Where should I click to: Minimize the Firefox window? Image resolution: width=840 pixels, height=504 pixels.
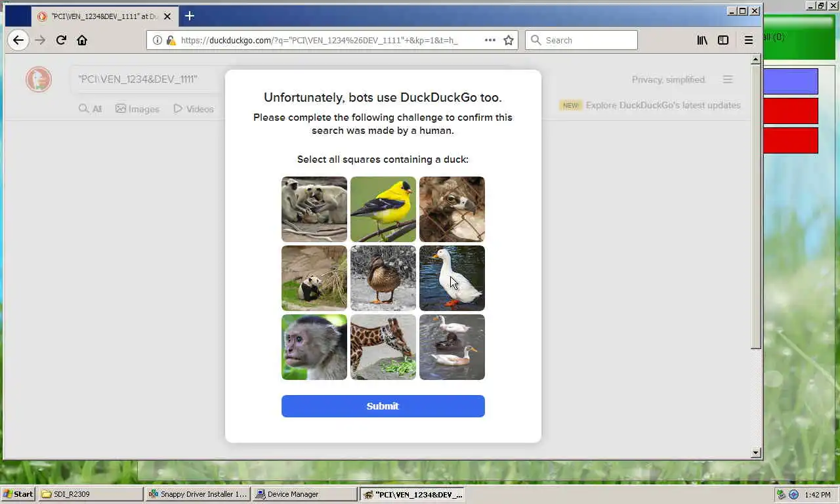click(x=732, y=10)
